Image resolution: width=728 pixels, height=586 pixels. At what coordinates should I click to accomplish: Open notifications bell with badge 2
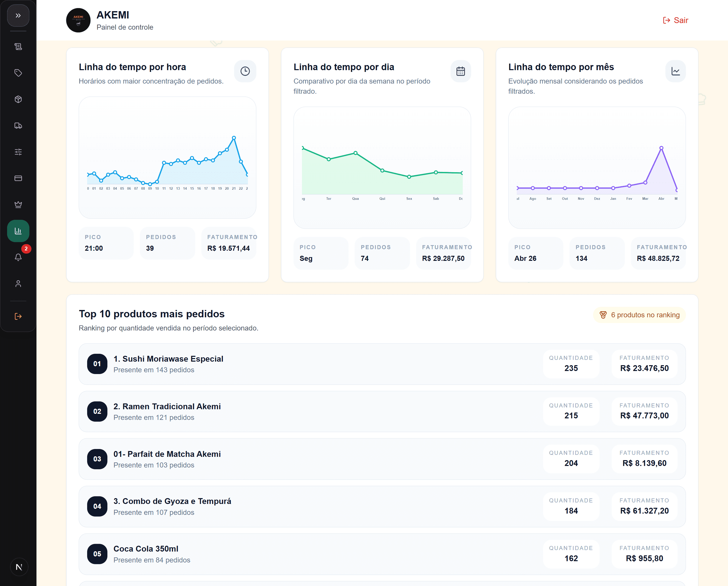coord(18,257)
